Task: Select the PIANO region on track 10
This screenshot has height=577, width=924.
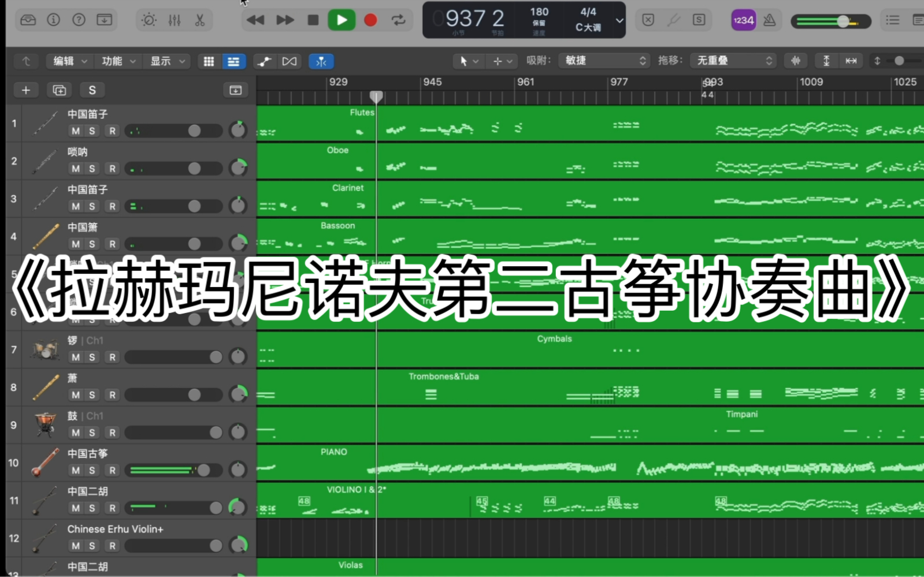Action: (x=590, y=463)
